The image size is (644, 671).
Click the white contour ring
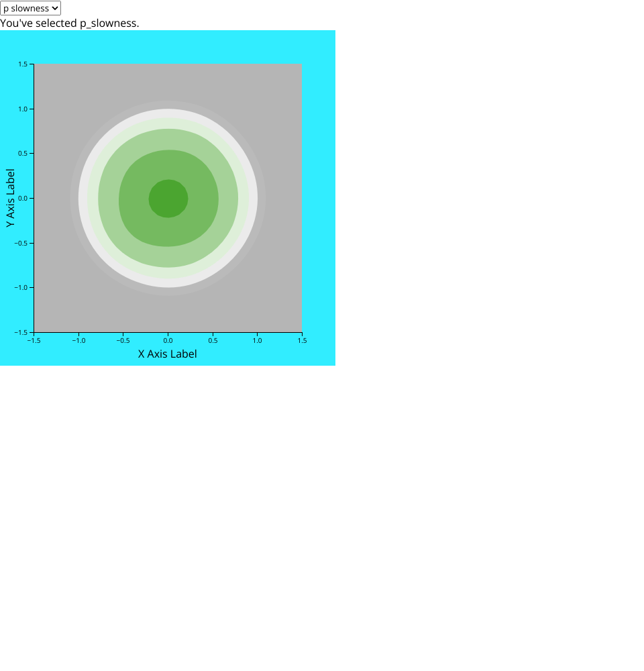[83, 199]
